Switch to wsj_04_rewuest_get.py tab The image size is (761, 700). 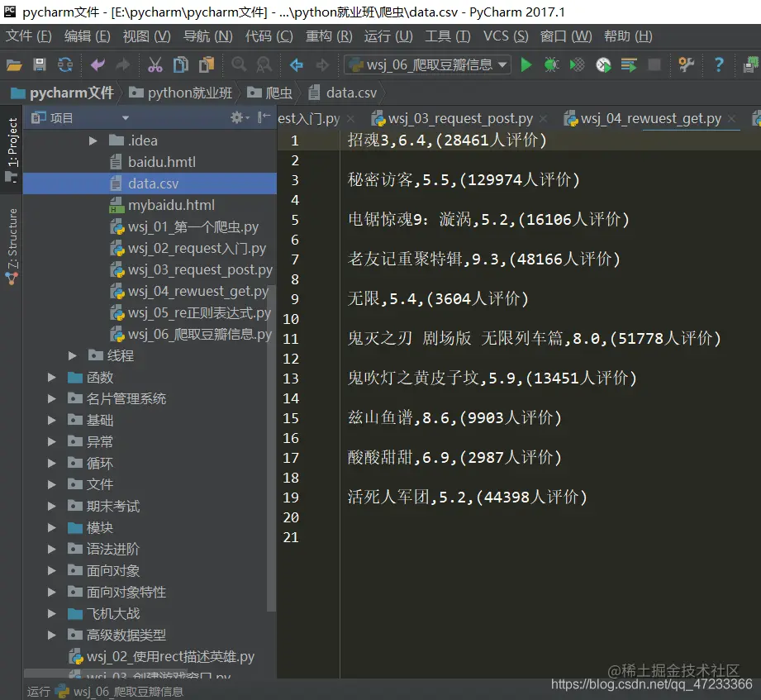650,118
